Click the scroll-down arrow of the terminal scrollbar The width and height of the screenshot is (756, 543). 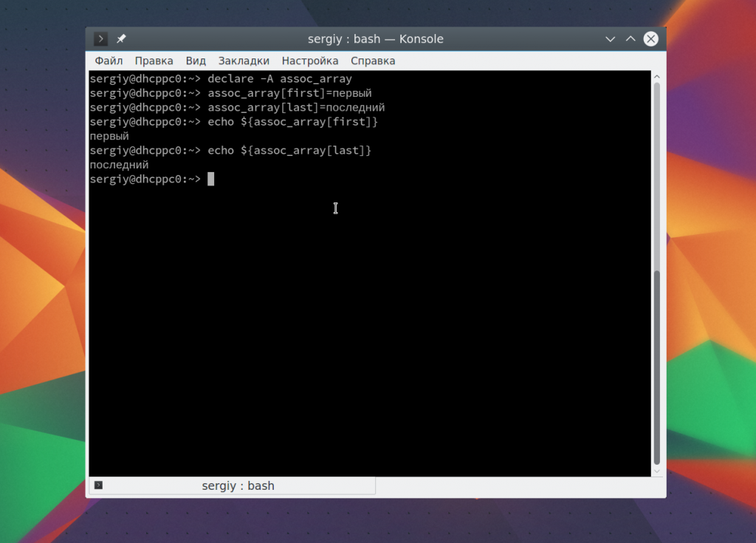tap(656, 471)
